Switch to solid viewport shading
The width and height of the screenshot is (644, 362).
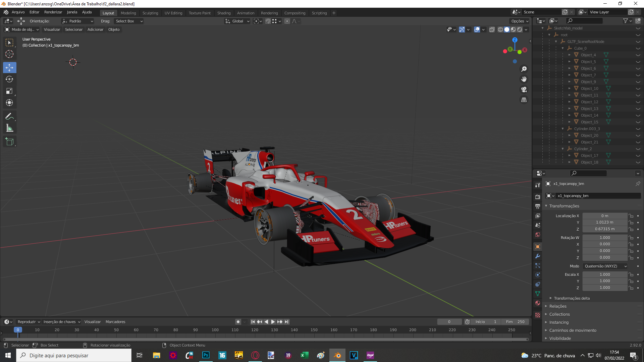click(507, 29)
